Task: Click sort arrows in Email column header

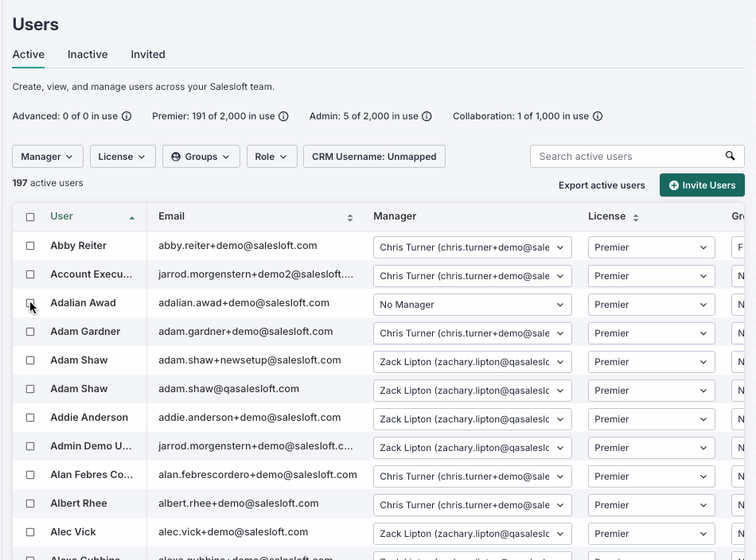Action: point(350,218)
